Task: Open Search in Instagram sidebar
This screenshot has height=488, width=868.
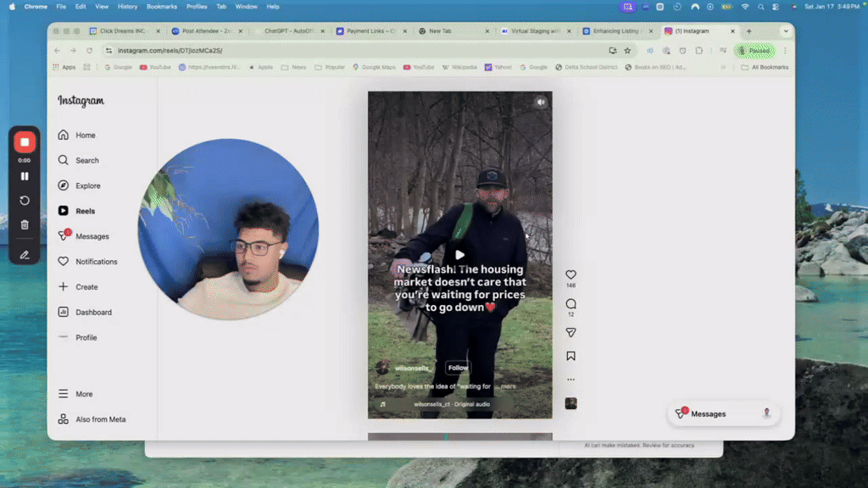Action: 79,160
